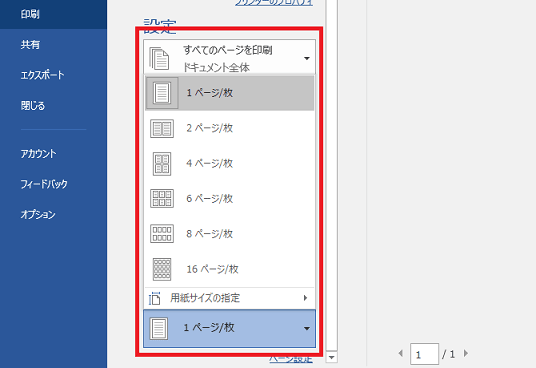Select the 8 ページ/枚 layout icon
The image size is (536, 368).
coord(162,234)
